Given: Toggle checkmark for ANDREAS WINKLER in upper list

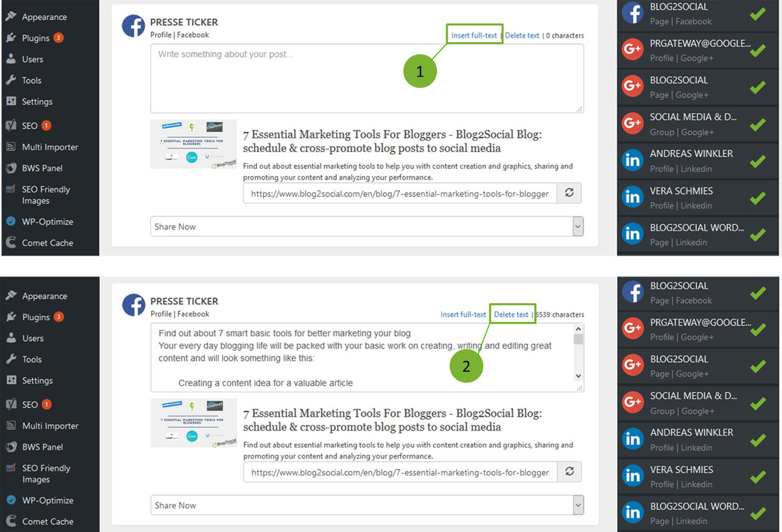Looking at the screenshot, I should click(757, 160).
